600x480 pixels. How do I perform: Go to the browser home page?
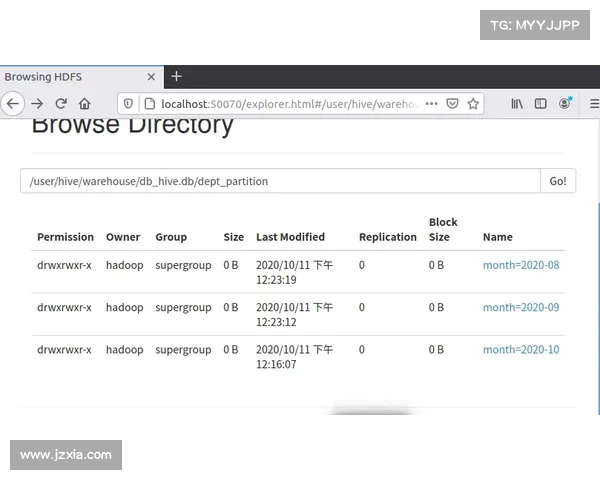coord(85,103)
